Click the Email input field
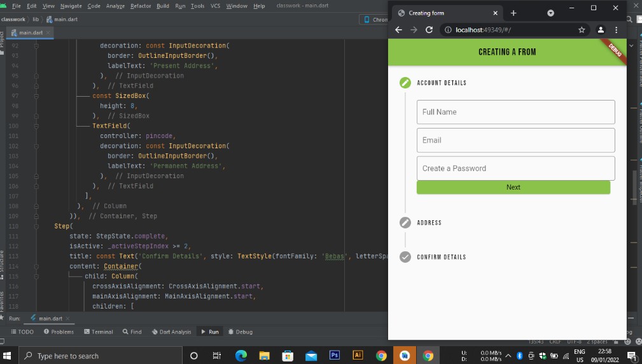The width and height of the screenshot is (642, 364). coord(516,141)
